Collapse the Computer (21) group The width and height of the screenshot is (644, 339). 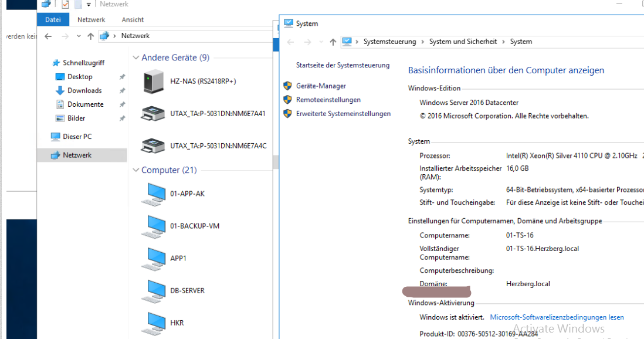pyautogui.click(x=136, y=171)
